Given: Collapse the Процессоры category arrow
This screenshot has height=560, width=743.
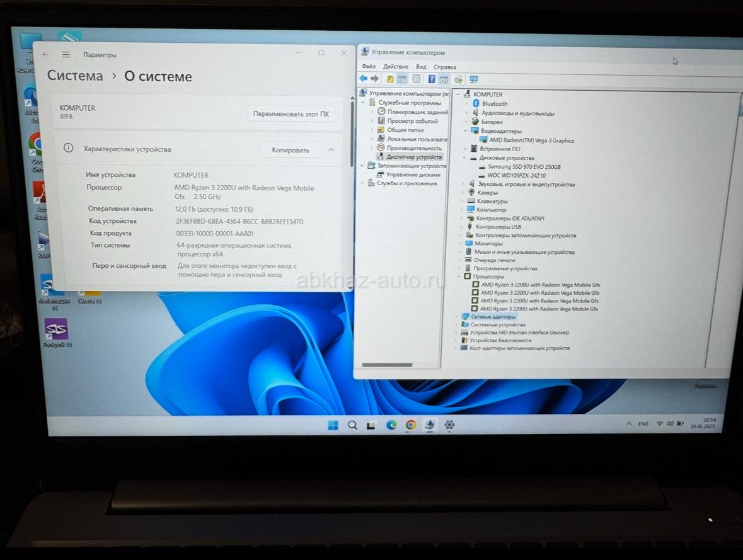Looking at the screenshot, I should (x=459, y=276).
